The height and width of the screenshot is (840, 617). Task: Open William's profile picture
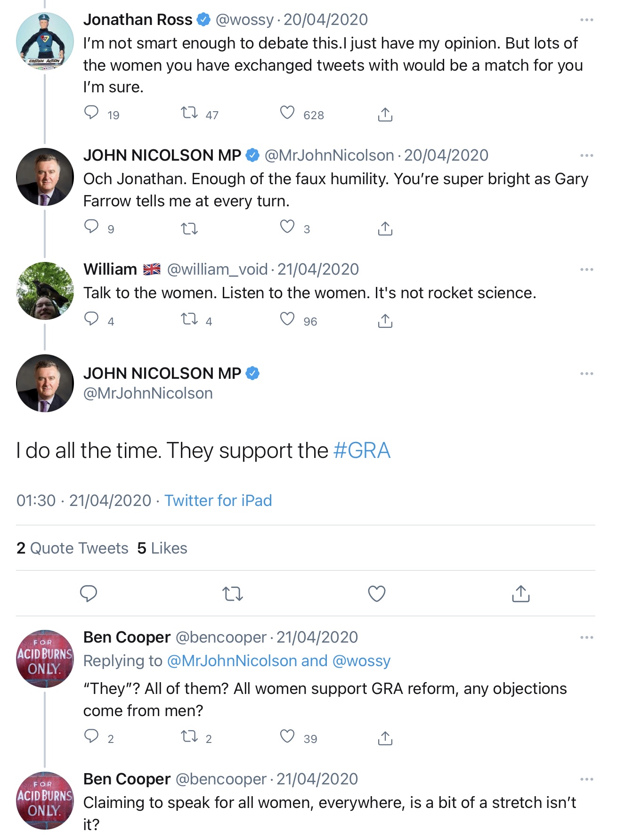[45, 291]
